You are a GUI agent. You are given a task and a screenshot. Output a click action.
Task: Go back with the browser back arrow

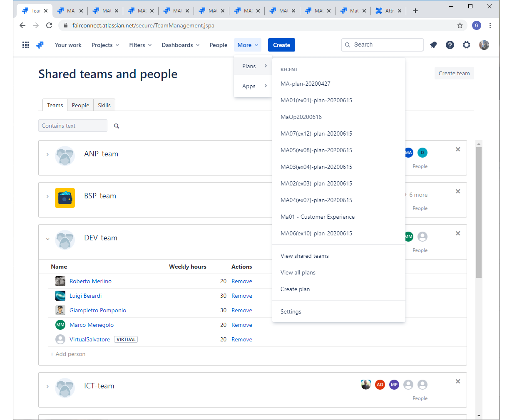click(22, 25)
